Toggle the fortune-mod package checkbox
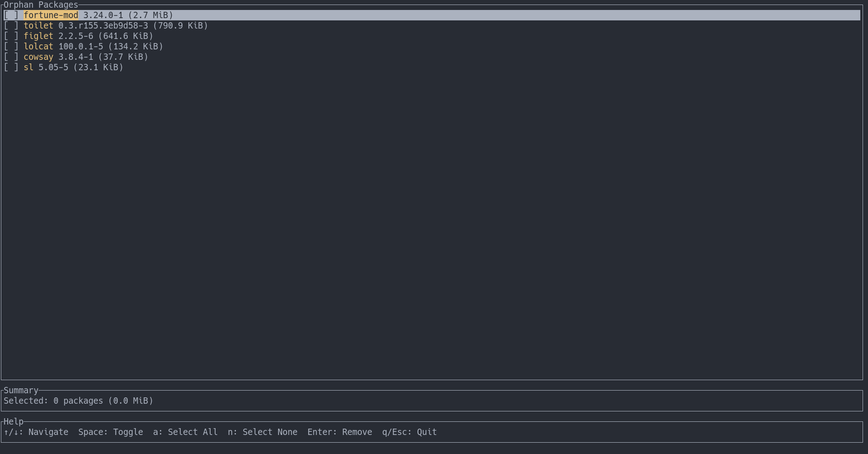 [x=11, y=15]
